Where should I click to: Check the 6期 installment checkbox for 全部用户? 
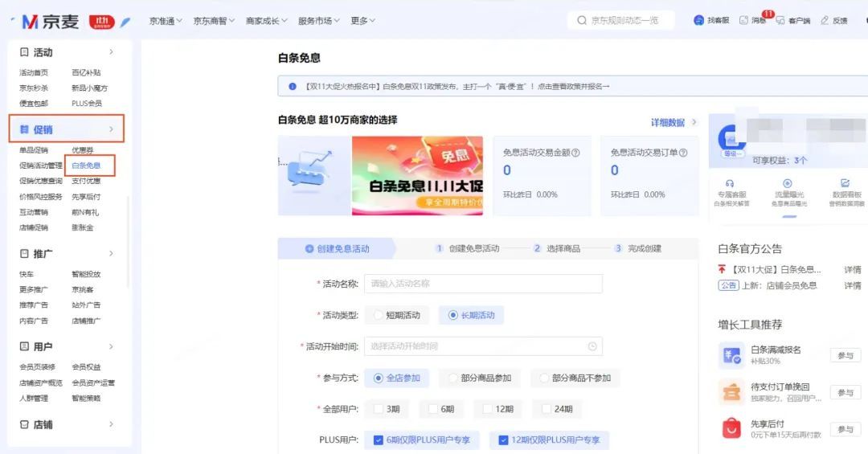(432, 408)
